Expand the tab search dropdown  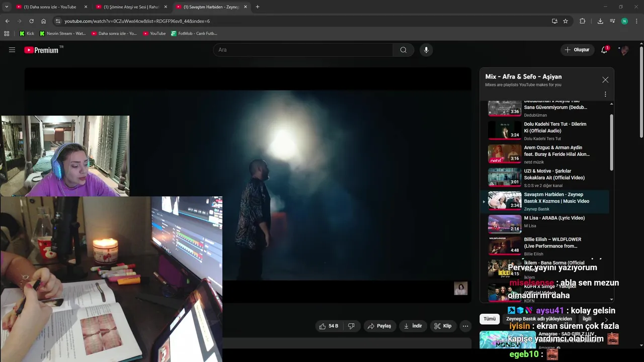pos(7,7)
